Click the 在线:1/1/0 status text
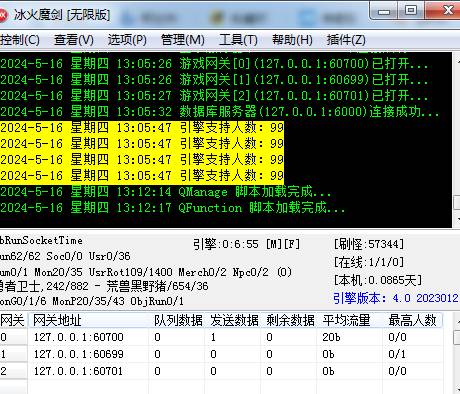Viewport: 460px width, 394px height. tap(369, 262)
